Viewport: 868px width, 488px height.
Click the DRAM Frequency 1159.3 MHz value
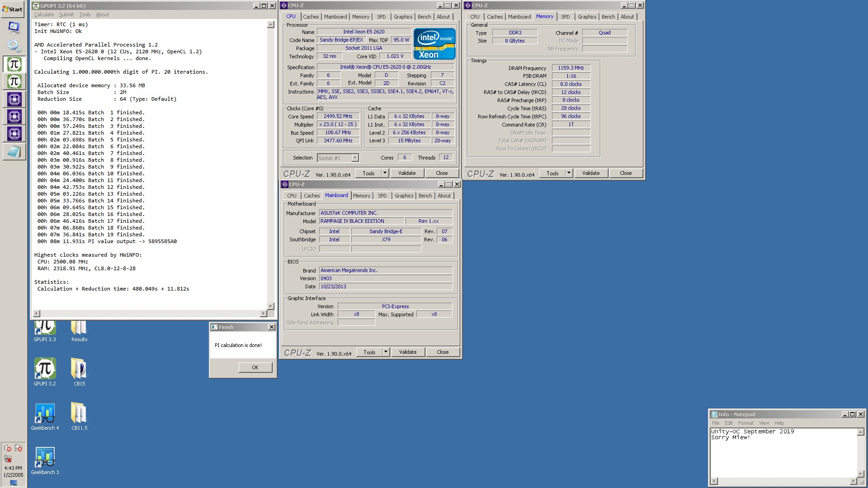click(x=571, y=68)
